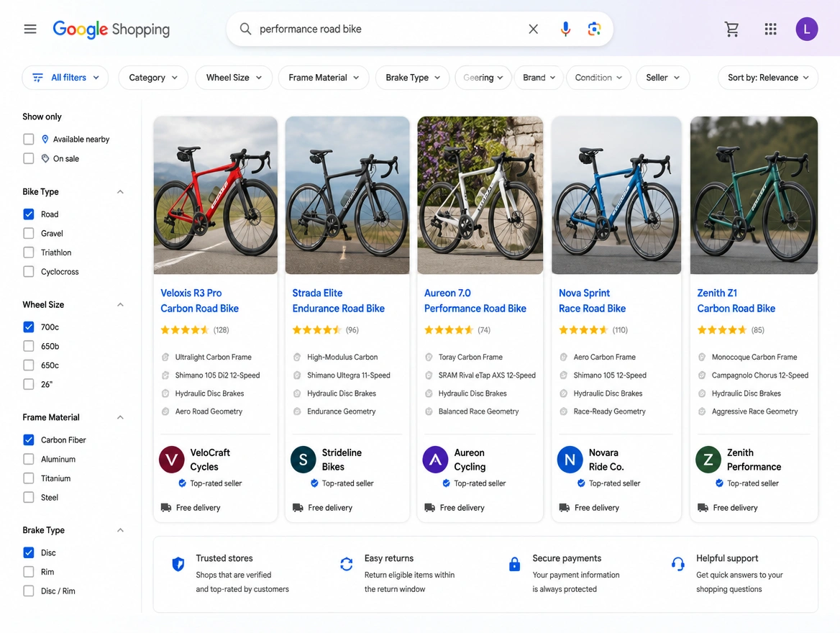840x633 pixels.
Task: Start voice search with microphone icon
Action: [565, 29]
